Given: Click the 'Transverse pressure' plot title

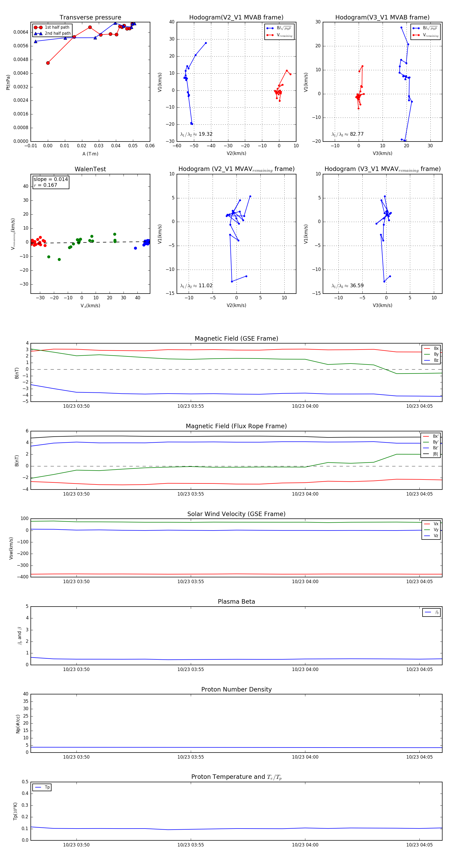Looking at the screenshot, I should point(90,17).
